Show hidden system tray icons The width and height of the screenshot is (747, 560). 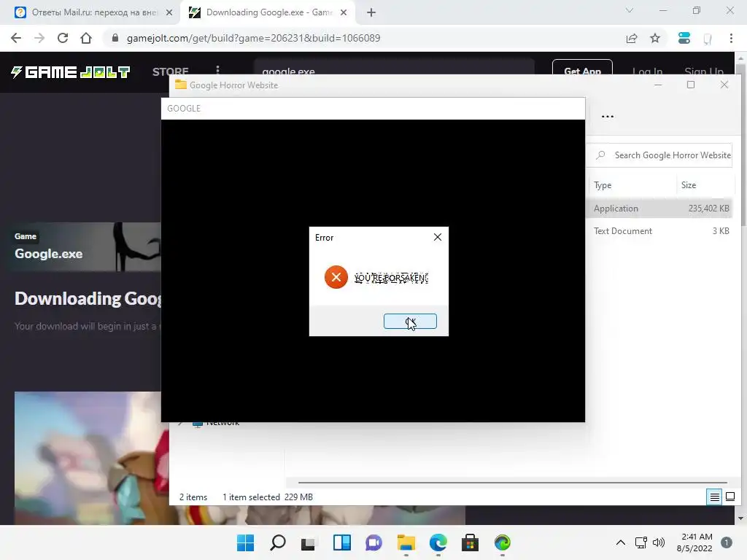[x=620, y=542]
